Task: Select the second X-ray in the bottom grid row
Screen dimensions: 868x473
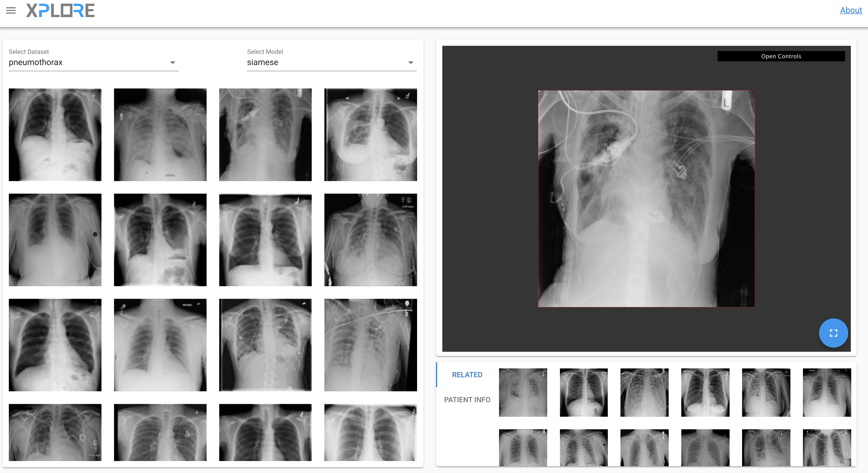Action: [x=160, y=432]
